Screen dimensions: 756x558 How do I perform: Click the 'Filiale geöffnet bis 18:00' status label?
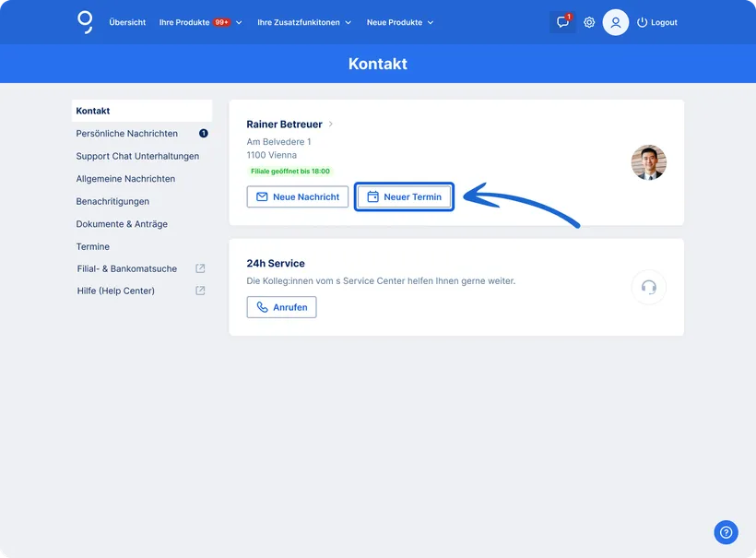(x=290, y=172)
